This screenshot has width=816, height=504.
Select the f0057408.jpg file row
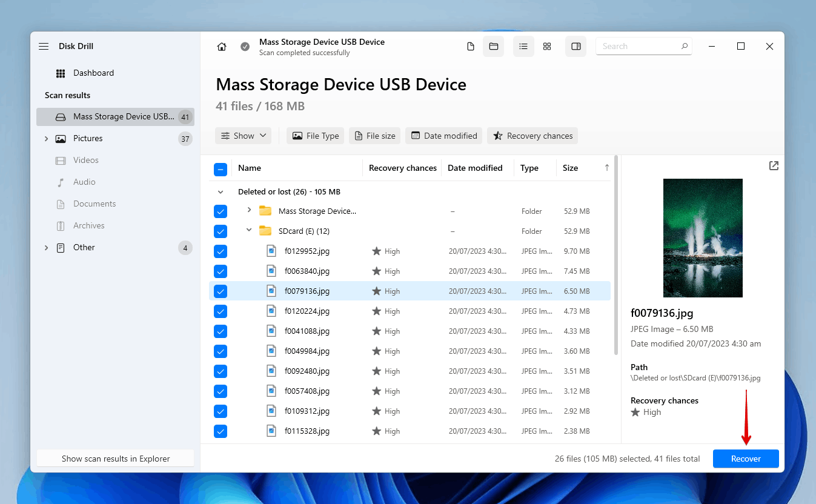(x=410, y=391)
